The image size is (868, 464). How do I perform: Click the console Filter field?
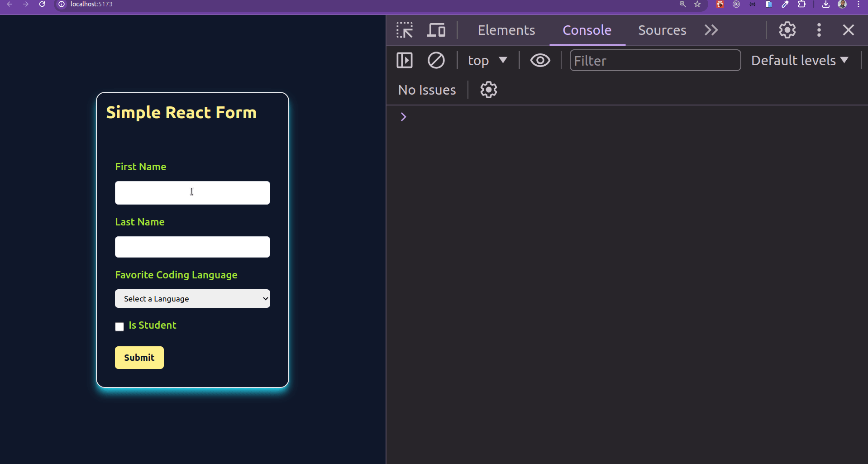click(655, 60)
